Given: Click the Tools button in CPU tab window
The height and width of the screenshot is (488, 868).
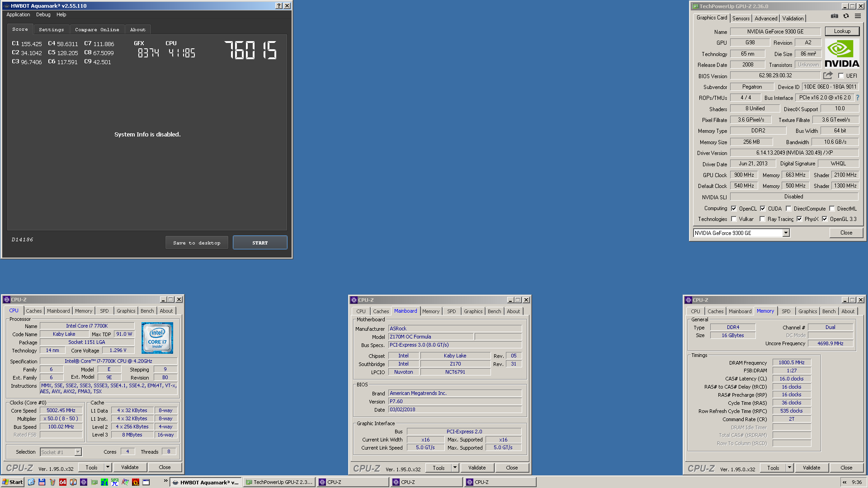Looking at the screenshot, I should 91,467.
